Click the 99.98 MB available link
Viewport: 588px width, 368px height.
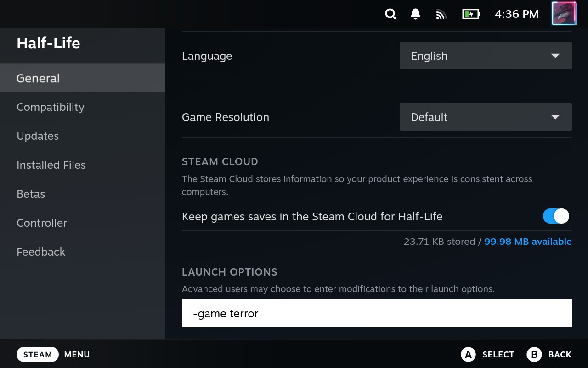point(528,241)
